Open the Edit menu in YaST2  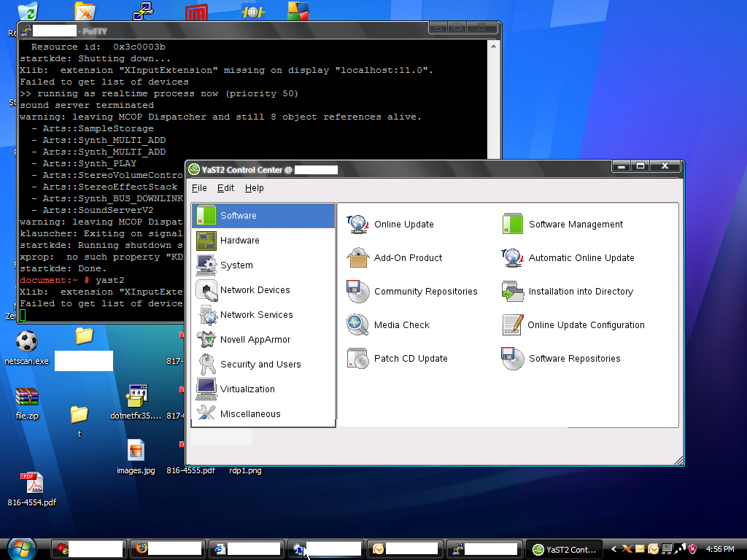point(226,188)
